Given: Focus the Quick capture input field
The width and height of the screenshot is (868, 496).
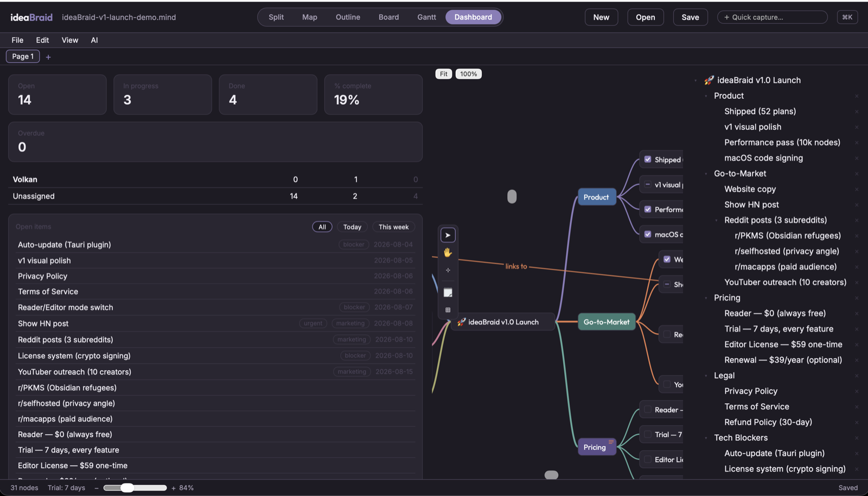Looking at the screenshot, I should tap(773, 17).
